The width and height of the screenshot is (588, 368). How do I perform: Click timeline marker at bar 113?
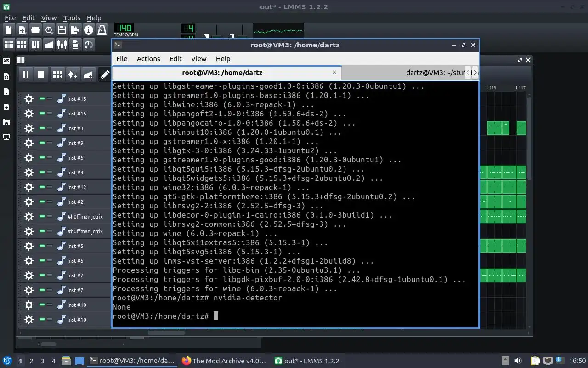(x=492, y=87)
